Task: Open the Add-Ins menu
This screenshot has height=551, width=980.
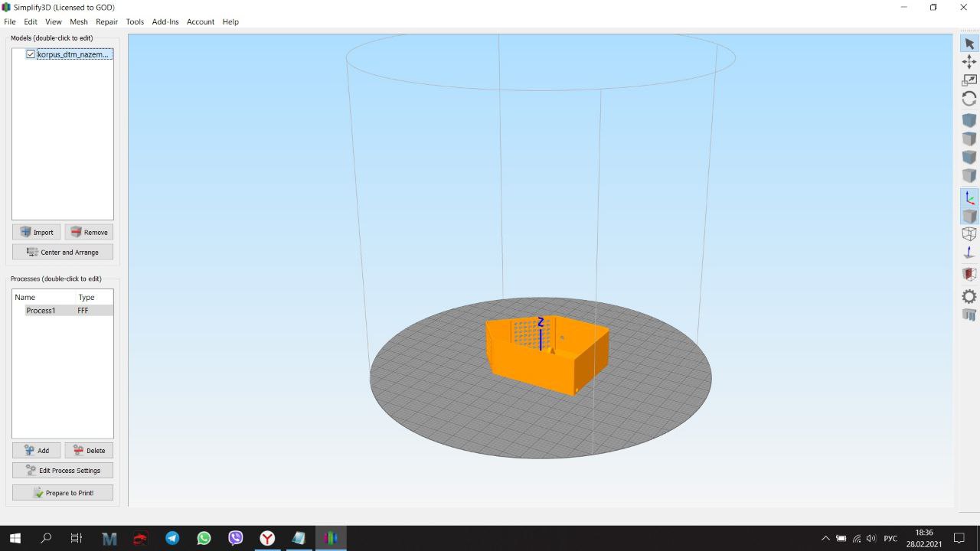Action: point(165,21)
